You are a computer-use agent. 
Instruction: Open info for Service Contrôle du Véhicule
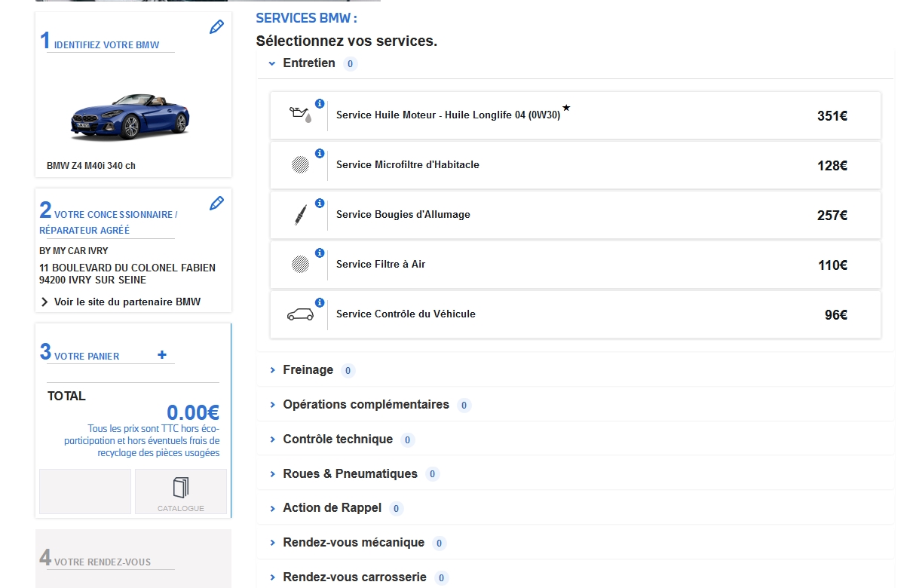(320, 302)
